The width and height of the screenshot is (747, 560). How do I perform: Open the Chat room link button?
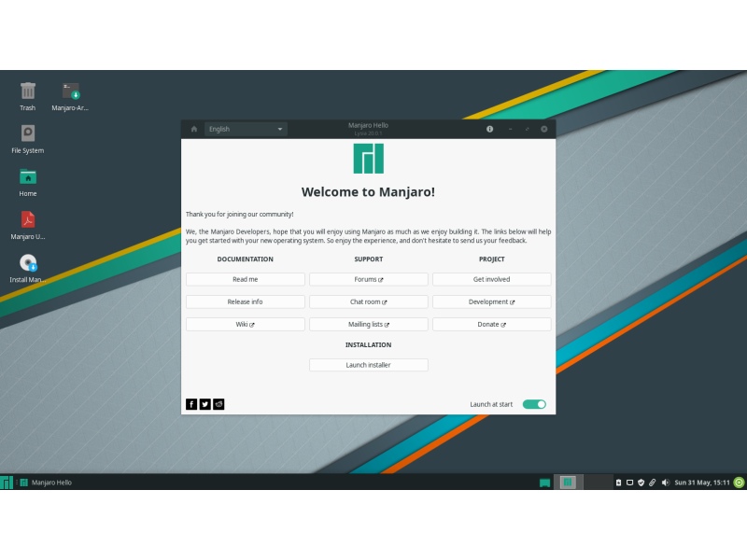369,301
